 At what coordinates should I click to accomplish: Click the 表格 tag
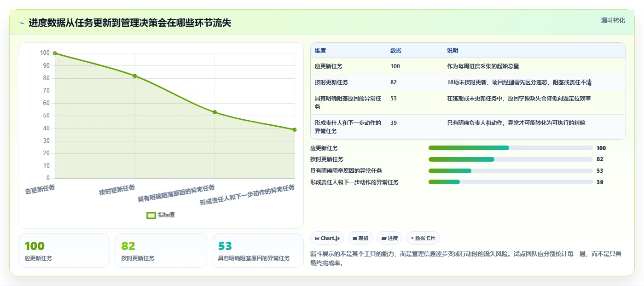pyautogui.click(x=360, y=238)
